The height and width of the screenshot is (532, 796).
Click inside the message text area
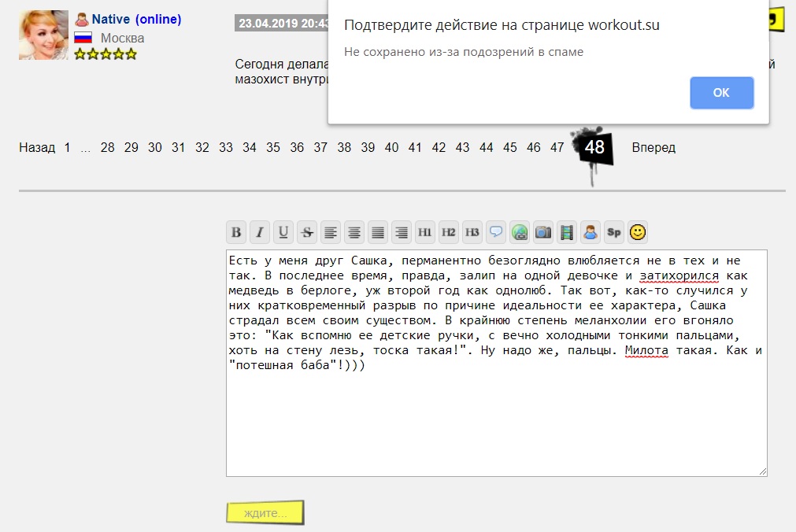[x=496, y=417]
